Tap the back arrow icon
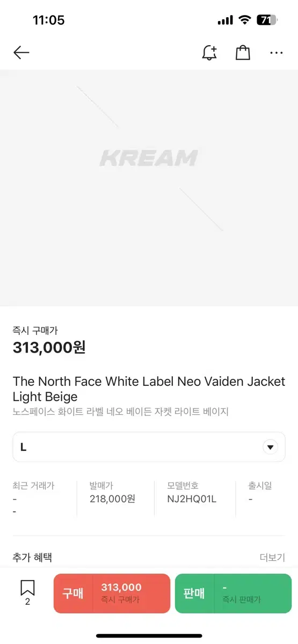This screenshot has width=298, height=644. click(21, 53)
